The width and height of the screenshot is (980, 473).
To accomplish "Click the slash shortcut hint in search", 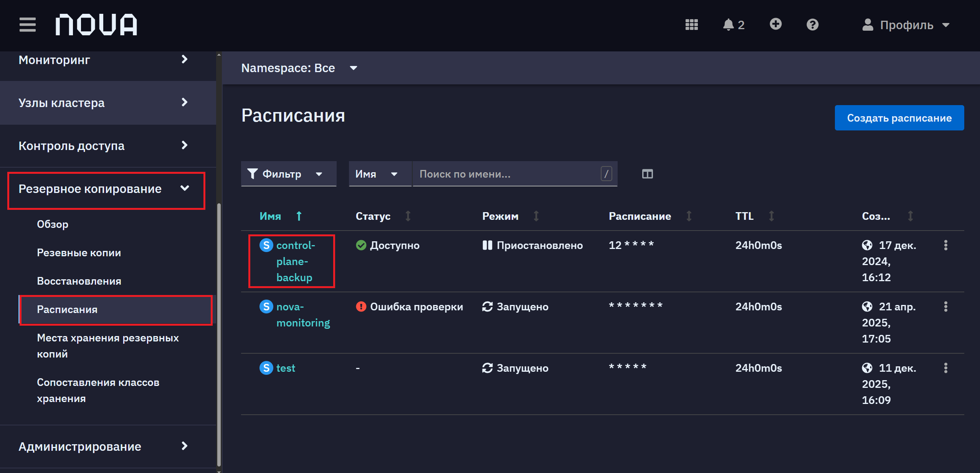I will pyautogui.click(x=606, y=174).
